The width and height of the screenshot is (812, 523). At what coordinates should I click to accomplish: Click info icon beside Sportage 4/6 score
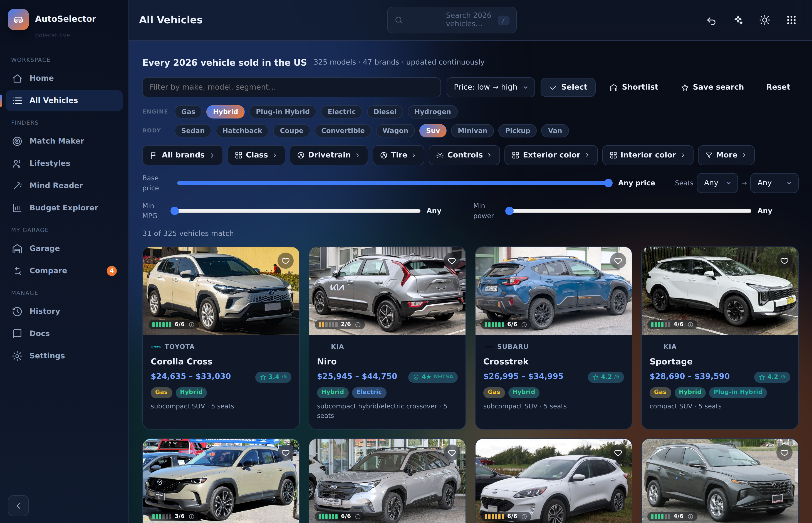pos(690,324)
